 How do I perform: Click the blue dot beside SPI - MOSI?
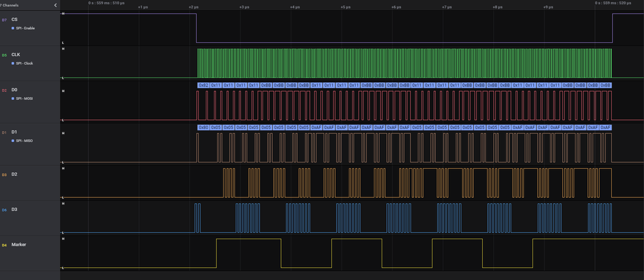(13, 98)
